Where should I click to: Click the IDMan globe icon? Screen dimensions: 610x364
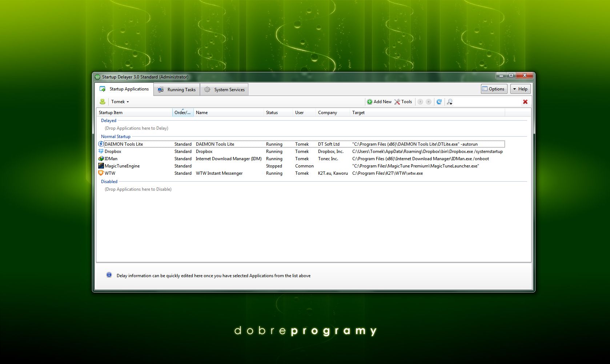click(x=101, y=158)
